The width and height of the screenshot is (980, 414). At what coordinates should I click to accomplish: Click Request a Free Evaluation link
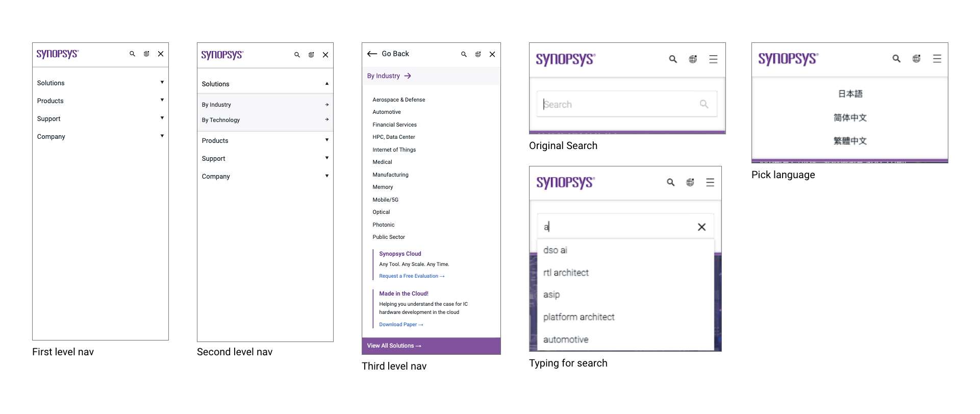[412, 276]
